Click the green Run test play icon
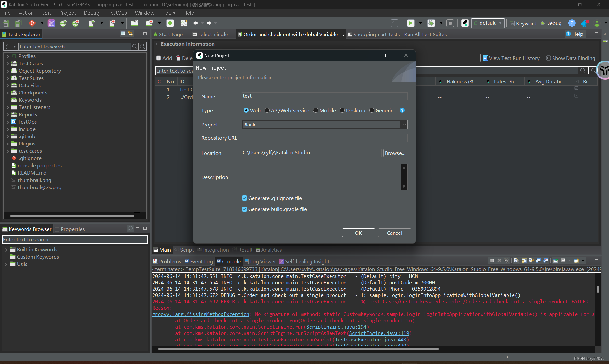This screenshot has height=364, width=609. point(411,23)
